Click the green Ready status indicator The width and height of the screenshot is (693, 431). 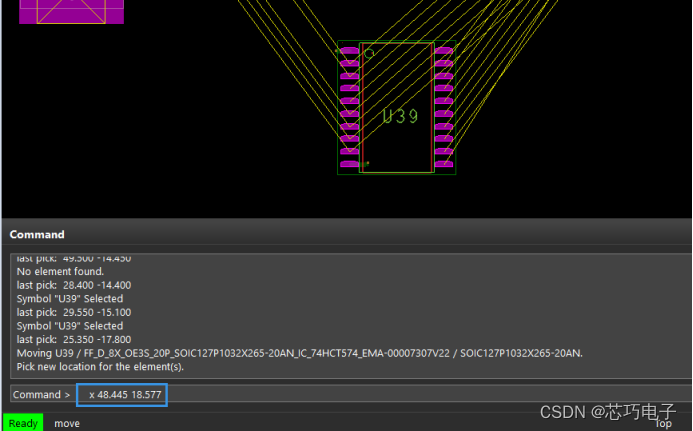23,423
